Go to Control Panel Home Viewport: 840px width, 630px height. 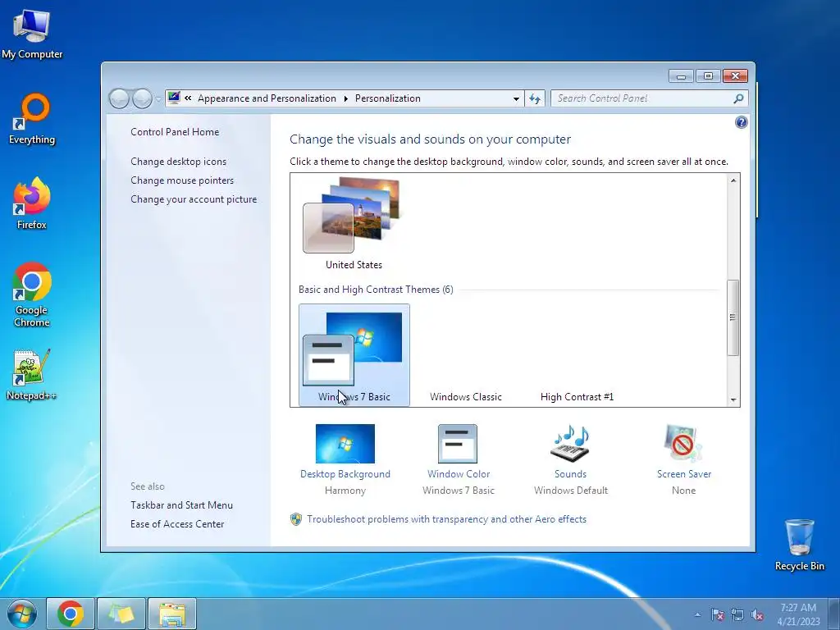pos(175,132)
